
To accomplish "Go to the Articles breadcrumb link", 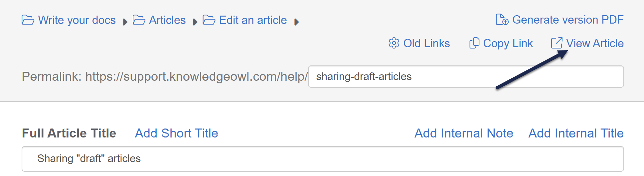I will click(167, 20).
